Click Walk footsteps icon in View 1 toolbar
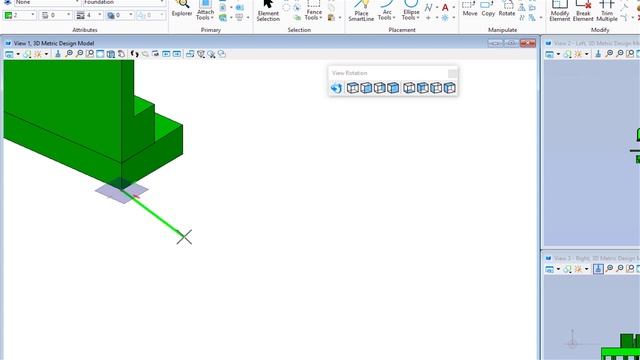Image resolution: width=640 pixels, height=360 pixels. [134, 54]
